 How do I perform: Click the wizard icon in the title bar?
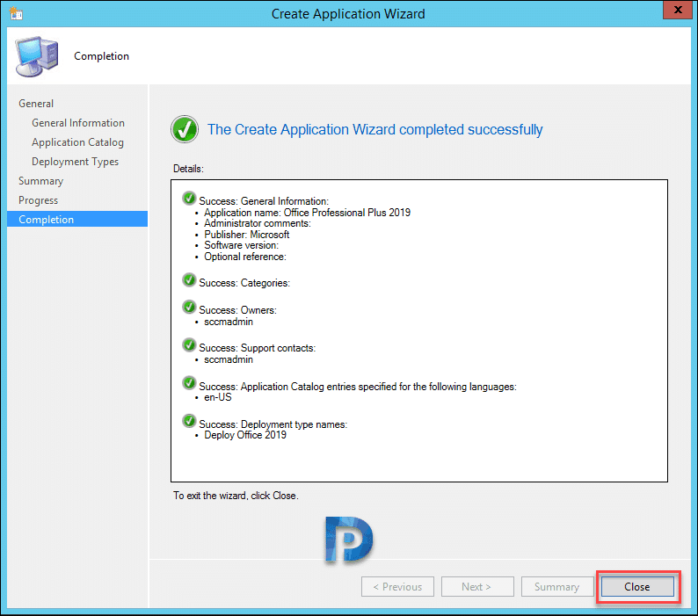(16, 13)
